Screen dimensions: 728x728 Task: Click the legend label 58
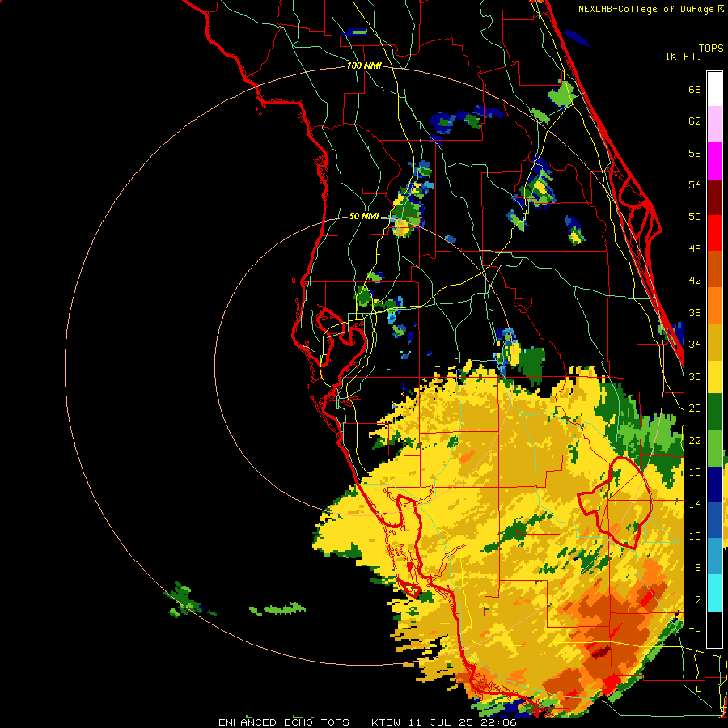[695, 153]
